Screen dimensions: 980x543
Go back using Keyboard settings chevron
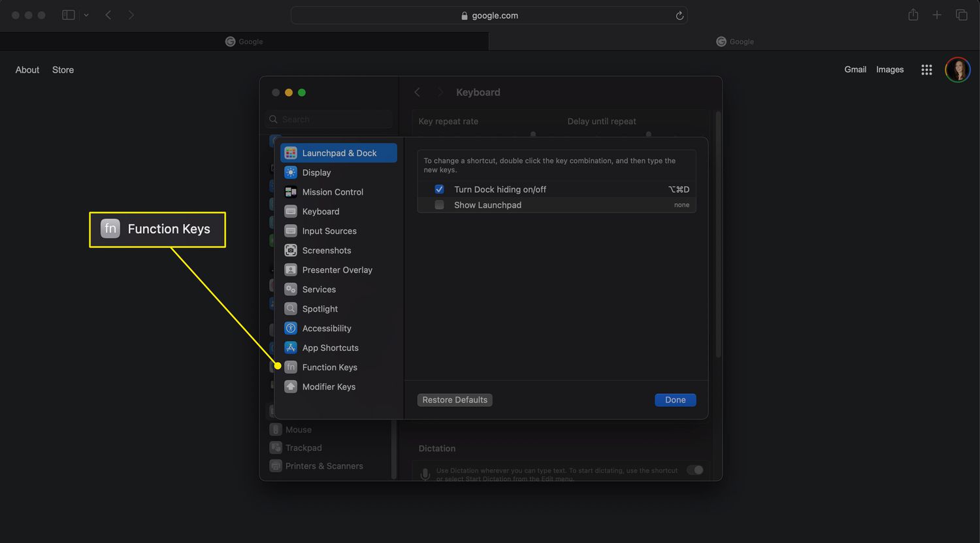pos(417,92)
